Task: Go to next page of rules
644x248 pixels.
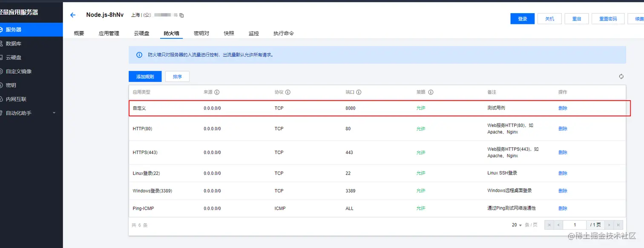Action: (x=610, y=225)
